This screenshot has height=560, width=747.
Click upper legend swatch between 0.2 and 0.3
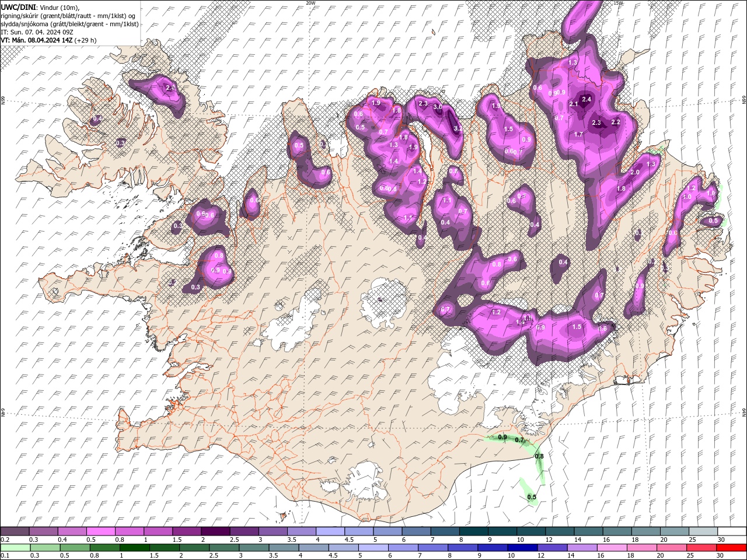pos(15,531)
